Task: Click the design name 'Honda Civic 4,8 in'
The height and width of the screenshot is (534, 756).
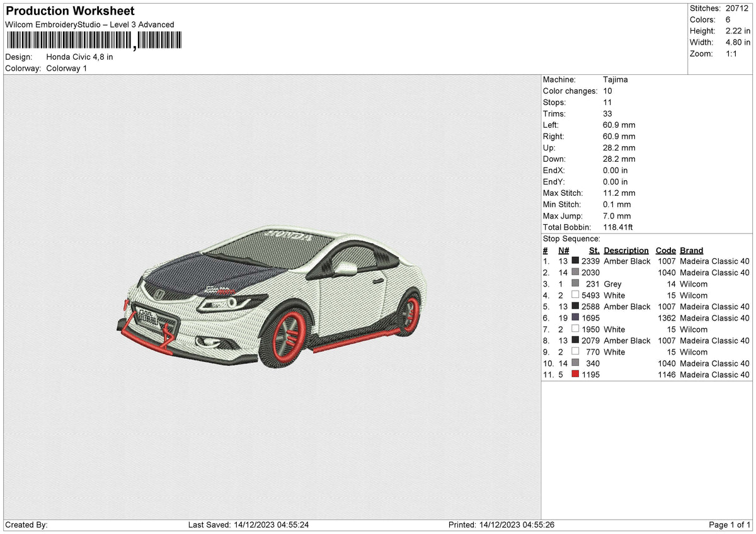Action: coord(80,57)
